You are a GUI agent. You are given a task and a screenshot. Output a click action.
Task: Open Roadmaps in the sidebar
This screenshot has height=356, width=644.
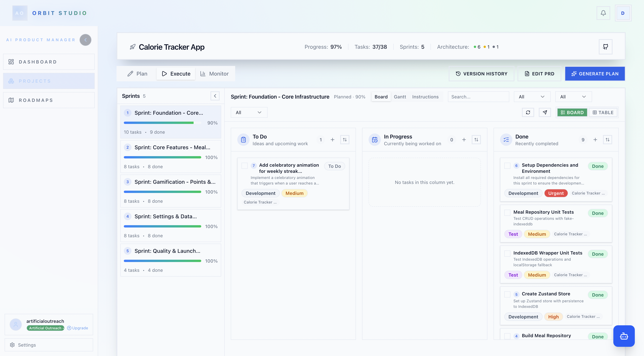pyautogui.click(x=49, y=100)
